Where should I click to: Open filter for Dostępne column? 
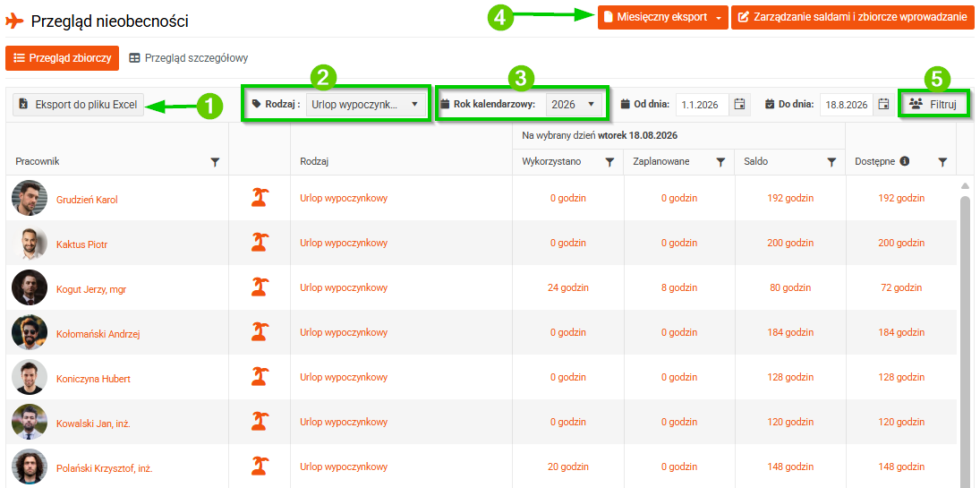943,162
